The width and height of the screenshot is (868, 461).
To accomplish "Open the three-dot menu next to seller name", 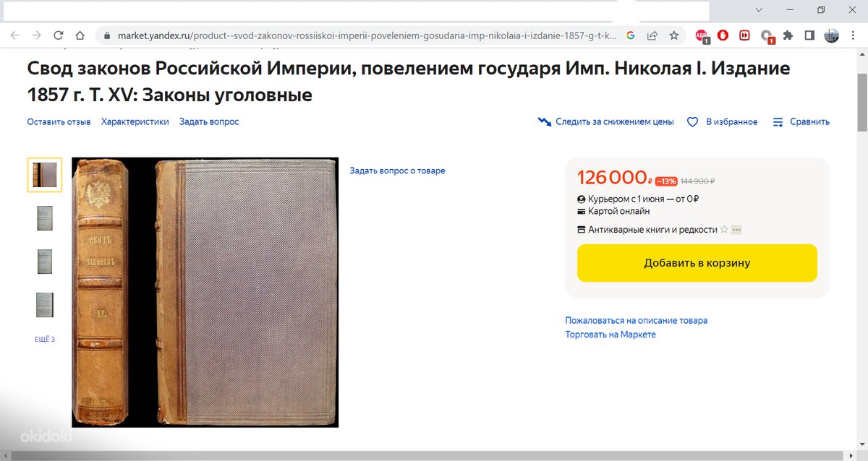I will 736,230.
